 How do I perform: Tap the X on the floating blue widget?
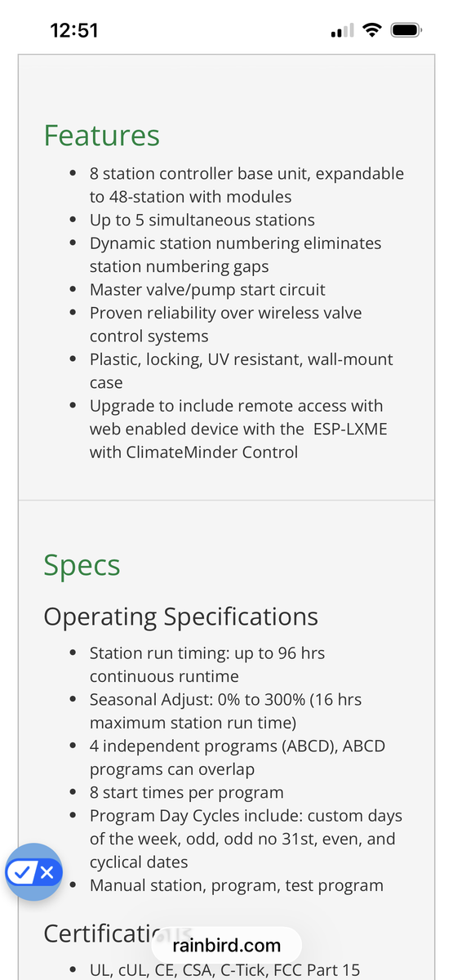(47, 872)
